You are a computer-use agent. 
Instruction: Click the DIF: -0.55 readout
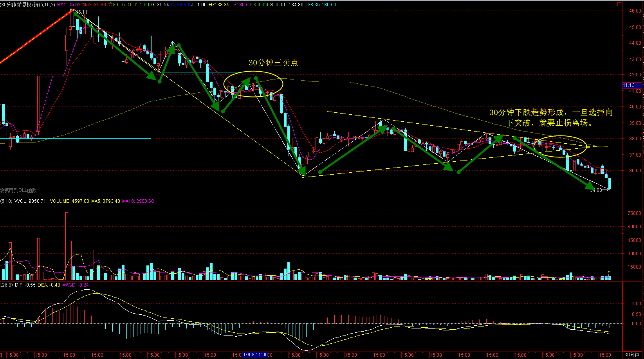[25, 285]
